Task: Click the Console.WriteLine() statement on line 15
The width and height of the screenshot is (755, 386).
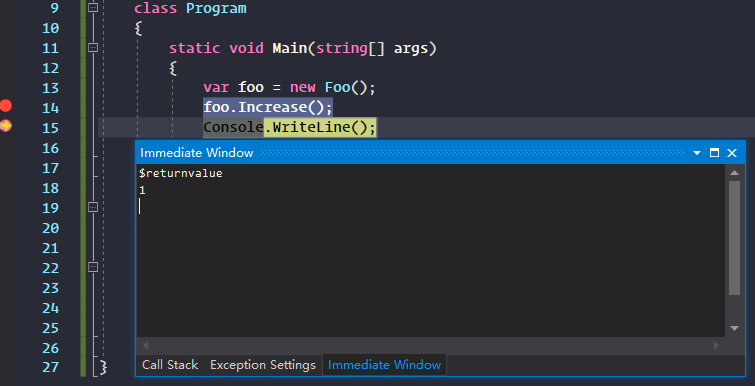Action: 289,128
